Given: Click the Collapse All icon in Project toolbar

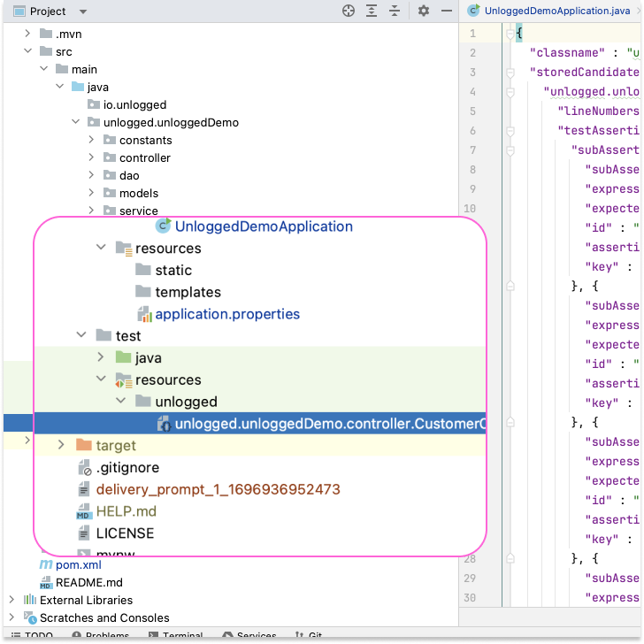Looking at the screenshot, I should tap(395, 11).
